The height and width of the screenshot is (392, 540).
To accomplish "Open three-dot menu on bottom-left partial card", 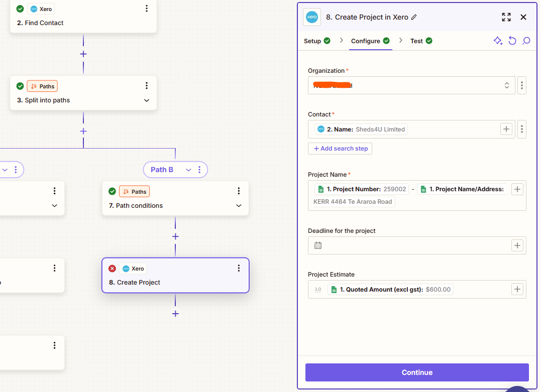I will (x=54, y=345).
